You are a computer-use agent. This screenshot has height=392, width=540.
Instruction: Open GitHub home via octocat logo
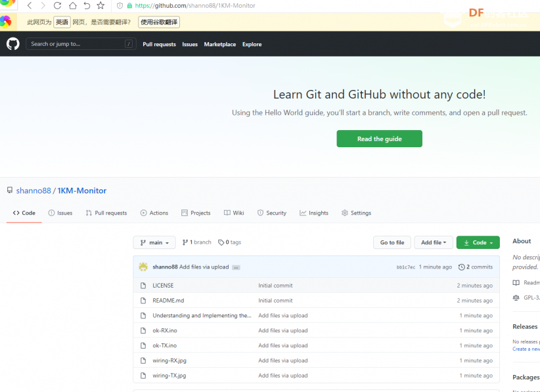pyautogui.click(x=12, y=44)
